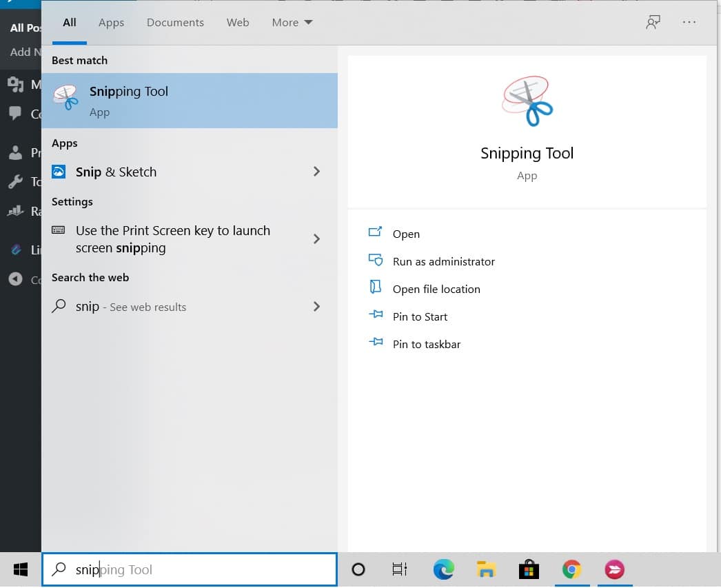Open the Documents search tab
The width and height of the screenshot is (721, 588).
(175, 23)
